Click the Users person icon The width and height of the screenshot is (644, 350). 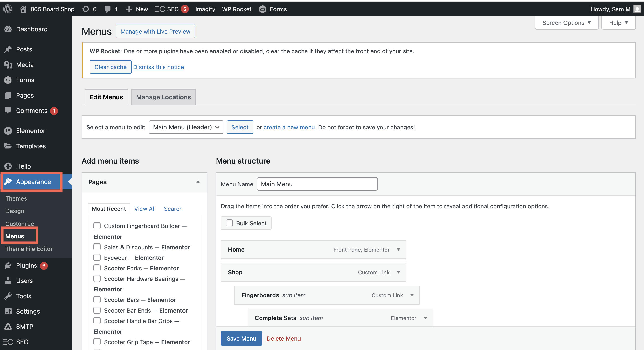pos(8,281)
